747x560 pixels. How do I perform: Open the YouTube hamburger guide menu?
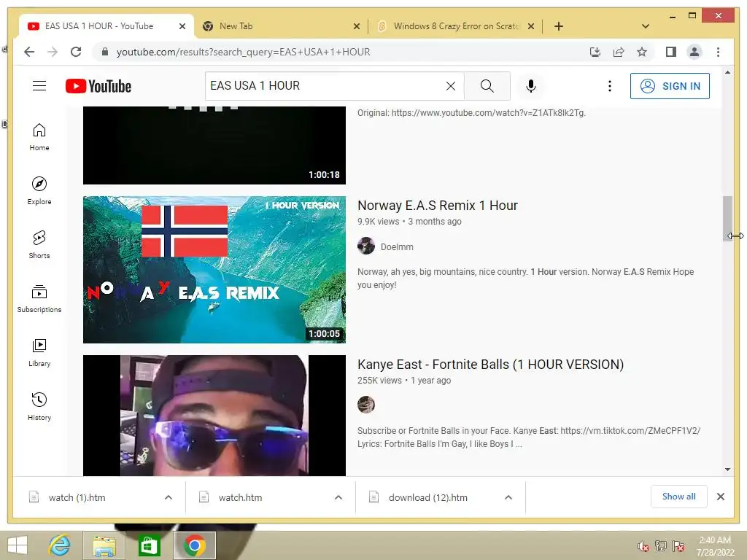[x=39, y=86]
